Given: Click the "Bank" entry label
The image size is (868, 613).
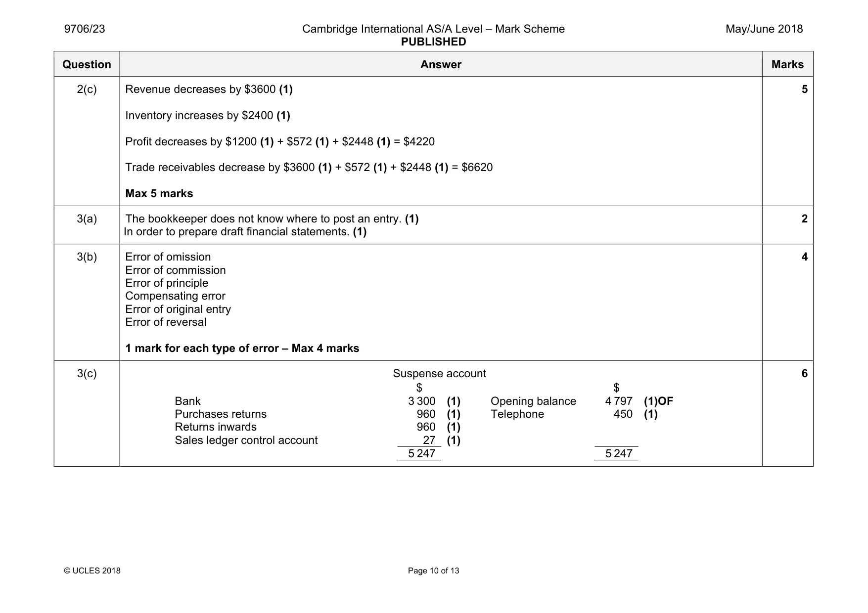Looking at the screenshot, I should click(x=187, y=401).
